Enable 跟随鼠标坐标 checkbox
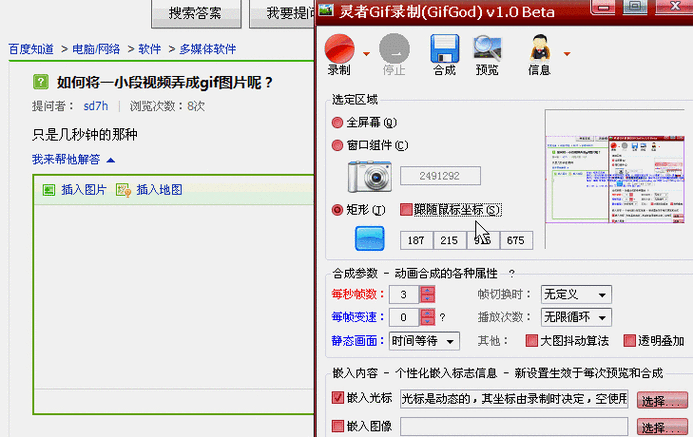Image resolution: width=693 pixels, height=437 pixels. click(x=406, y=209)
